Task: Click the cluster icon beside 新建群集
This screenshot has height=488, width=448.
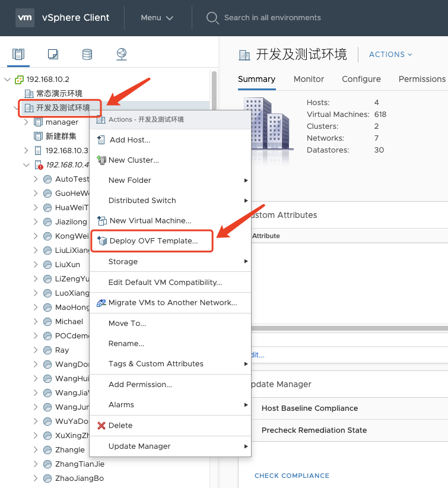Action: (x=38, y=137)
